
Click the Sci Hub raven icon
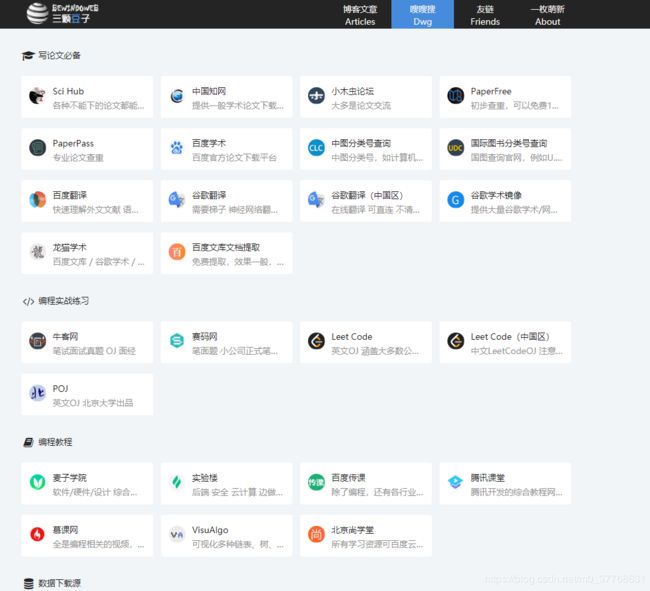coord(37,96)
